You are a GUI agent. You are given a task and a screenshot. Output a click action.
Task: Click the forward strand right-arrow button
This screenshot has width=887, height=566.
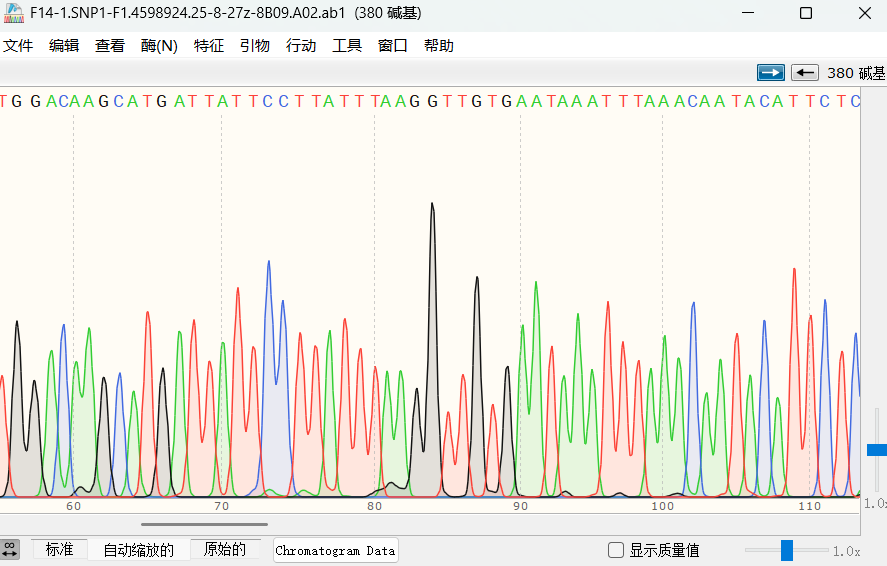pyautogui.click(x=771, y=72)
